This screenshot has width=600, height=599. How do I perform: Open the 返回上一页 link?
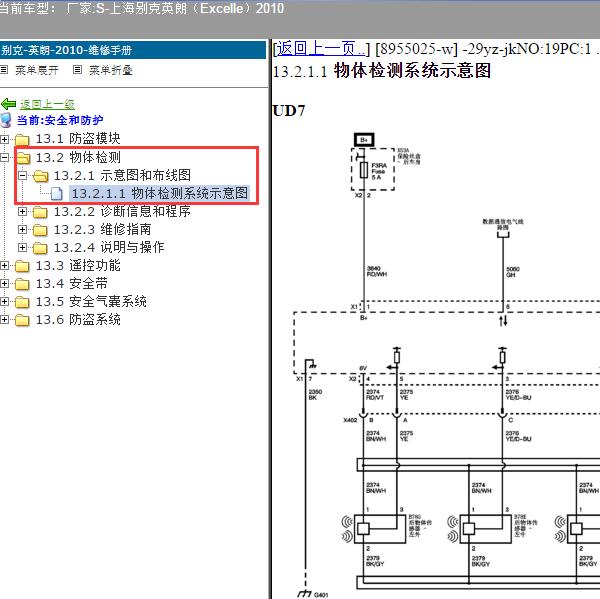[x=321, y=49]
